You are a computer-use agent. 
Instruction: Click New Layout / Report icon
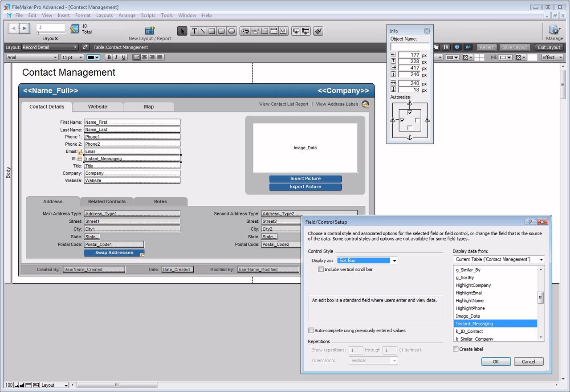point(150,30)
